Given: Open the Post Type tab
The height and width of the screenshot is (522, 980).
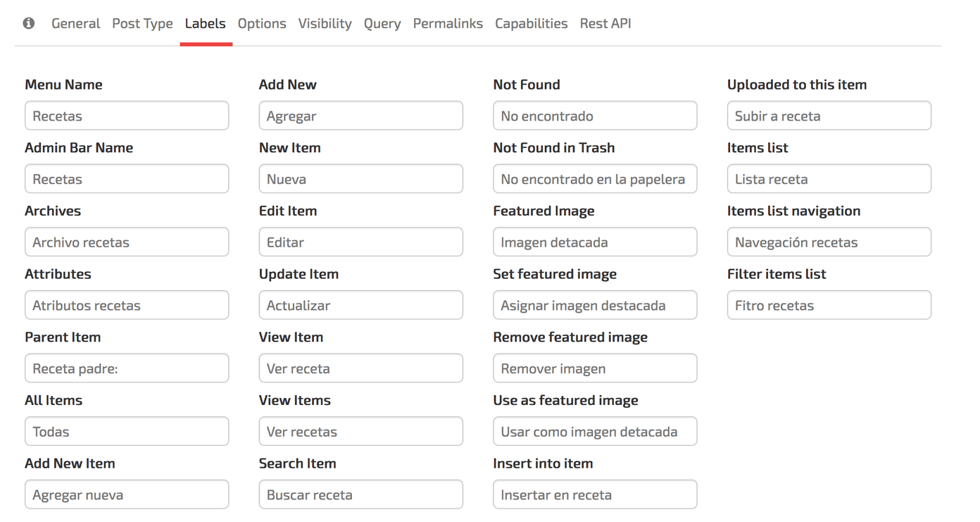Looking at the screenshot, I should 142,23.
